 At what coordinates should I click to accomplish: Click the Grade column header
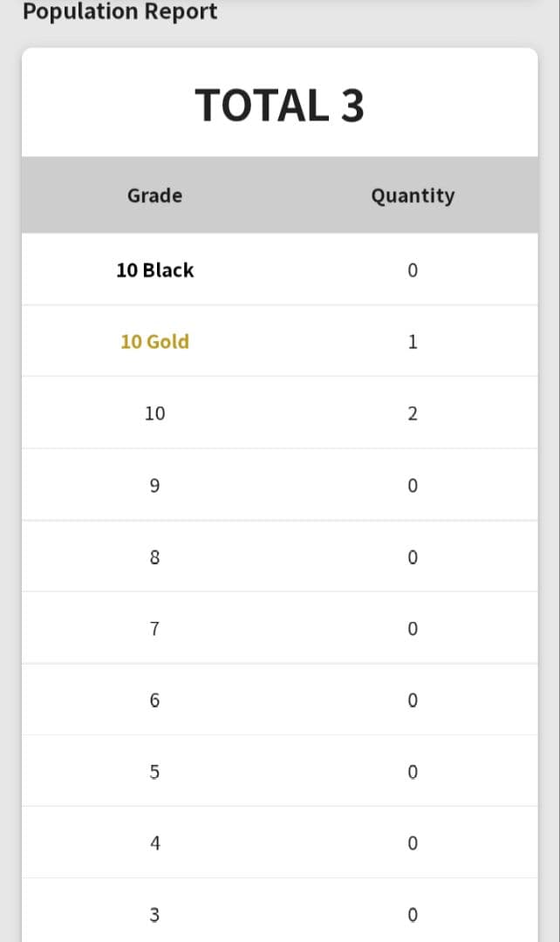(x=154, y=195)
